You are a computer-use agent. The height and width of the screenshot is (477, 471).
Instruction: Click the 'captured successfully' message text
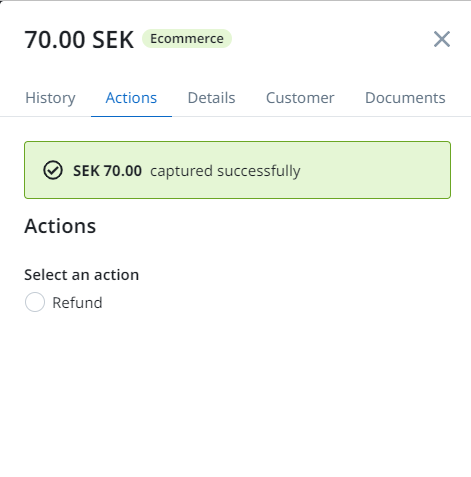(225, 171)
